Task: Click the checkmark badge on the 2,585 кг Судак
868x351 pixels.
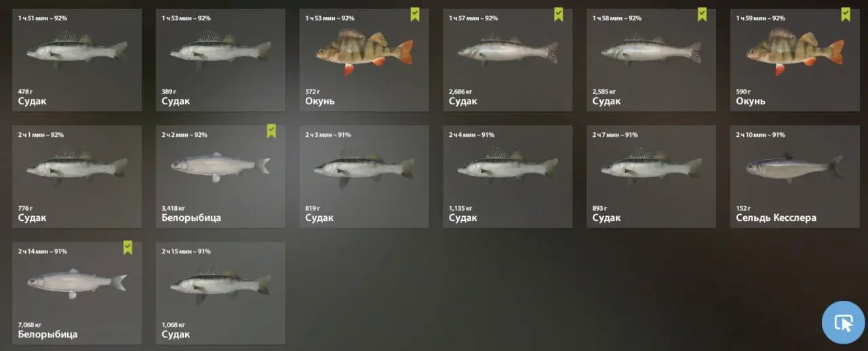Action: [702, 15]
